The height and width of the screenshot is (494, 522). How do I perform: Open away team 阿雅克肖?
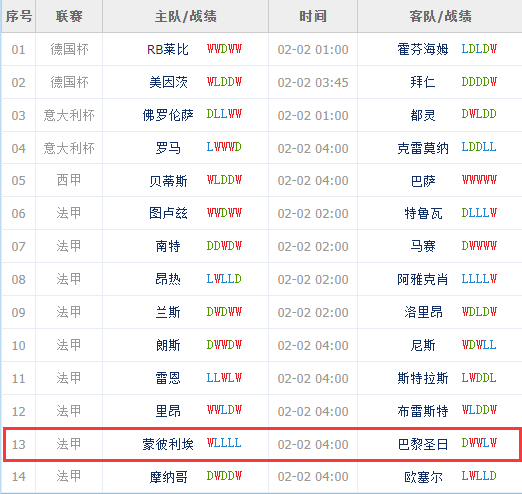(423, 279)
